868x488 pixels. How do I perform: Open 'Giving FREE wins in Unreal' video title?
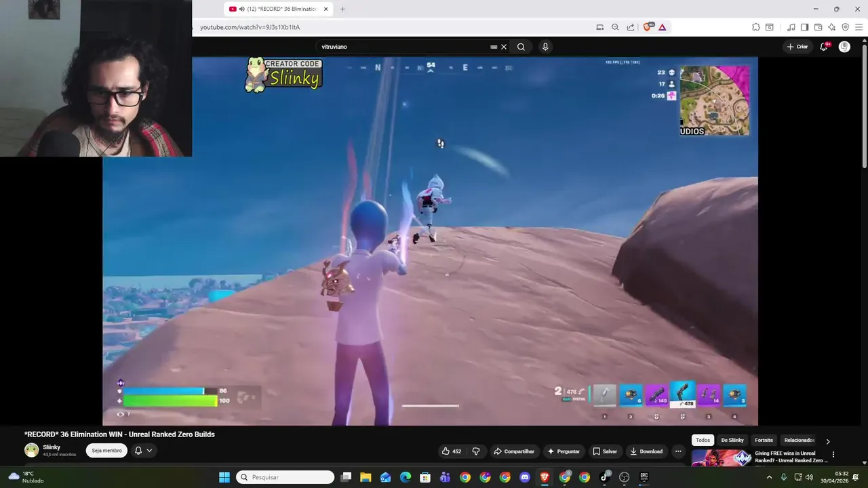click(x=791, y=457)
